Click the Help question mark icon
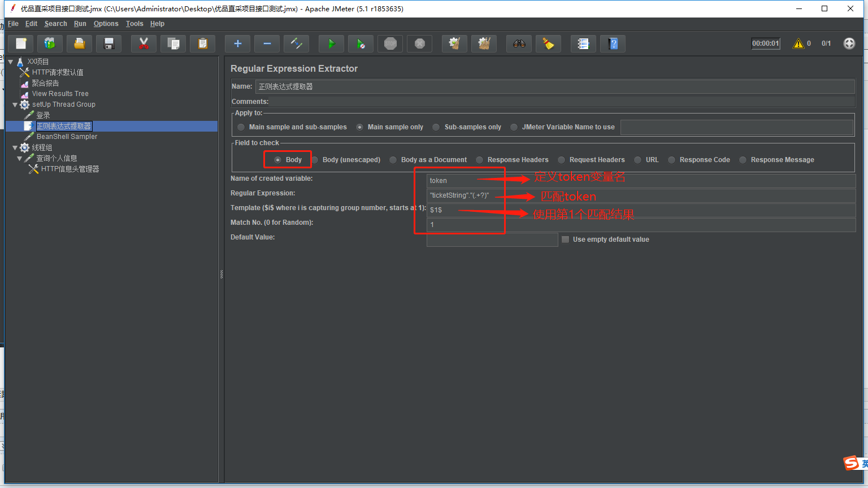Screen dimensions: 868x488 pyautogui.click(x=613, y=43)
